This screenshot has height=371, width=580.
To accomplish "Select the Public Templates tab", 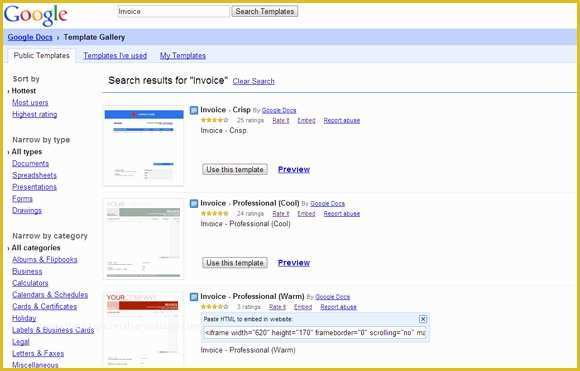I will (x=41, y=55).
